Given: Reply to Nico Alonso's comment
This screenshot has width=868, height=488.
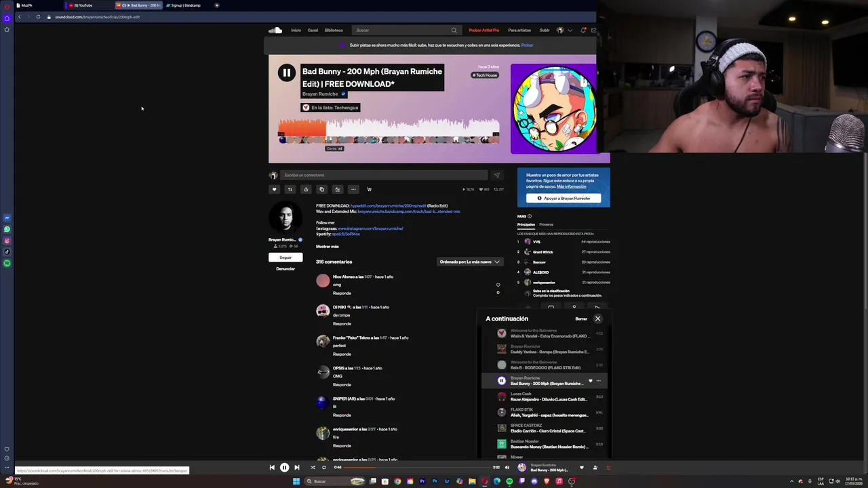Looking at the screenshot, I should click(x=342, y=293).
